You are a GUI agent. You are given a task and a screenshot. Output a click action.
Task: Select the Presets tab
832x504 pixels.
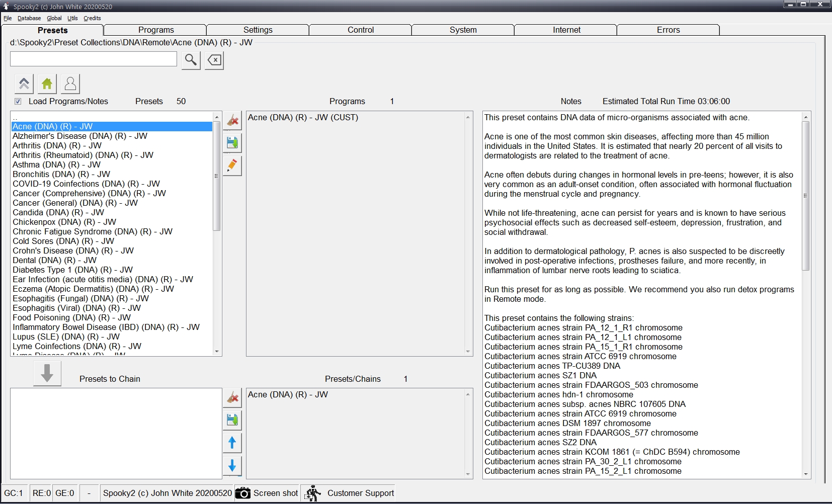click(52, 30)
